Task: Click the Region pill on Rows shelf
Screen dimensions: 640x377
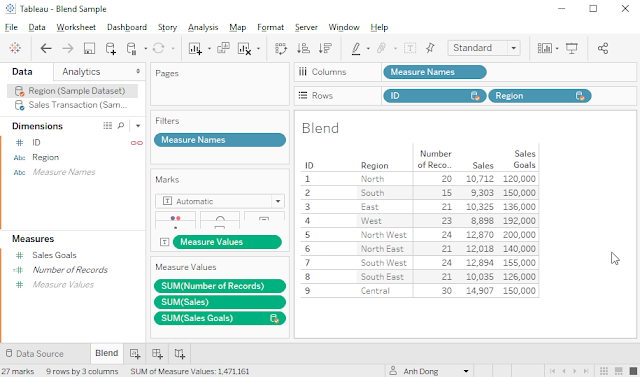Action: point(540,96)
